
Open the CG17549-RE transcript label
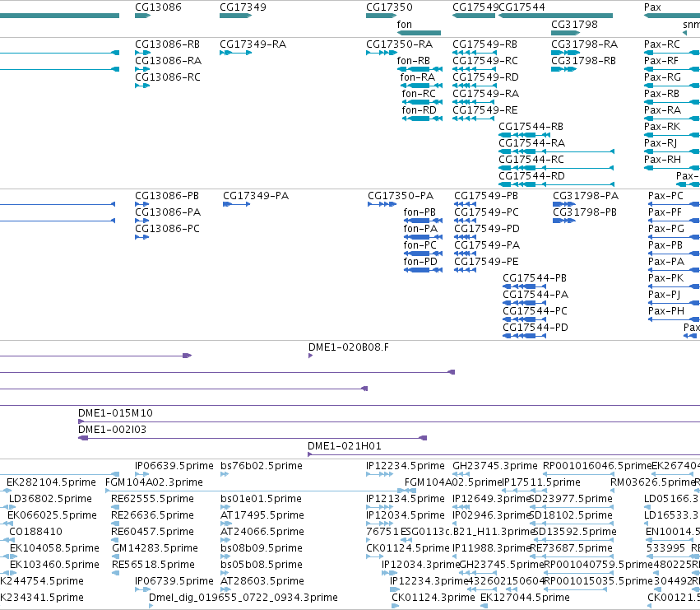[484, 110]
